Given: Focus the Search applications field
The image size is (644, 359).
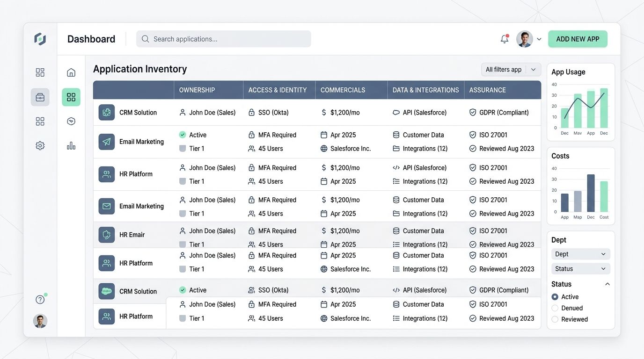Looking at the screenshot, I should (224, 39).
